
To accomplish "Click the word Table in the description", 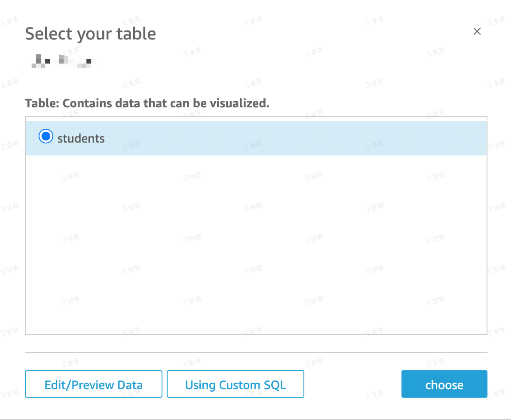I will 41,103.
